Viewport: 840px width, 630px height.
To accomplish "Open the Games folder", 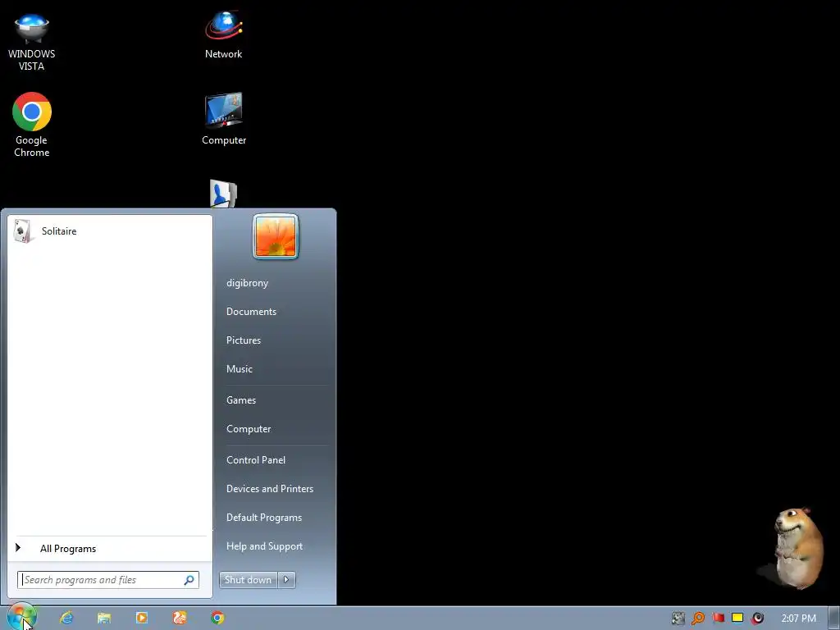I will (x=241, y=400).
